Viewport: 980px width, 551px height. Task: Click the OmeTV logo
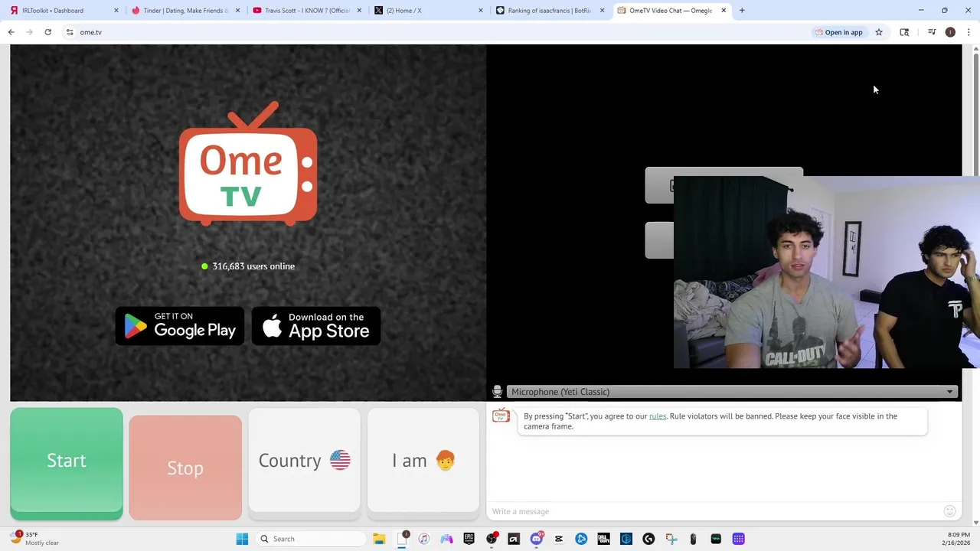click(x=248, y=164)
